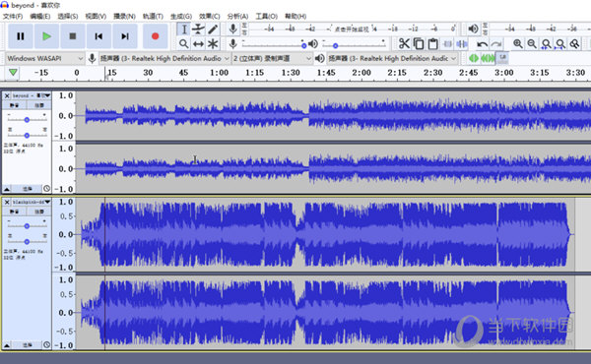Toggle sync-lock clock icon on blackpink track
Screen dimensions: 591x364
(46, 344)
